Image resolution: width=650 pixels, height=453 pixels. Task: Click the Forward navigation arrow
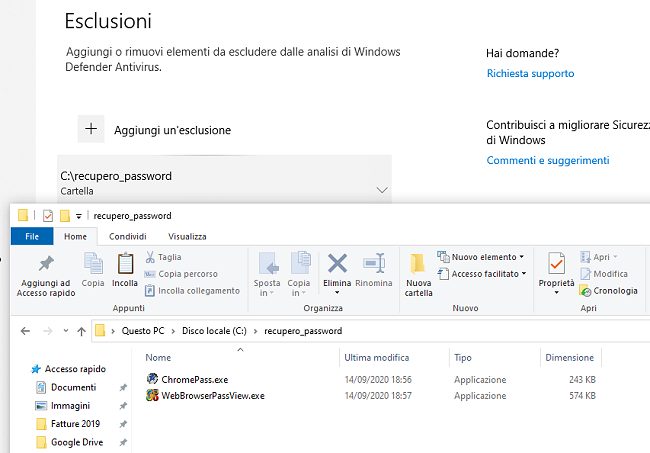pos(48,331)
